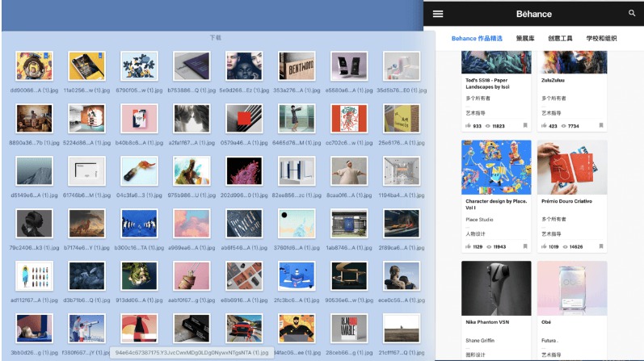Open the Obé project cover image

coord(572,288)
